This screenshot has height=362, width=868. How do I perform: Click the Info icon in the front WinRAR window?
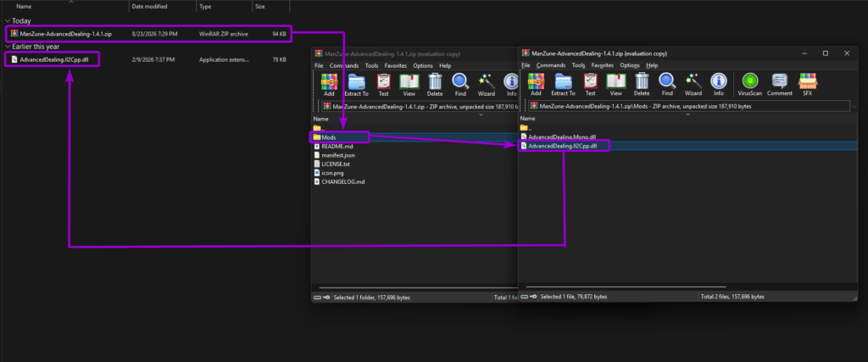click(719, 81)
